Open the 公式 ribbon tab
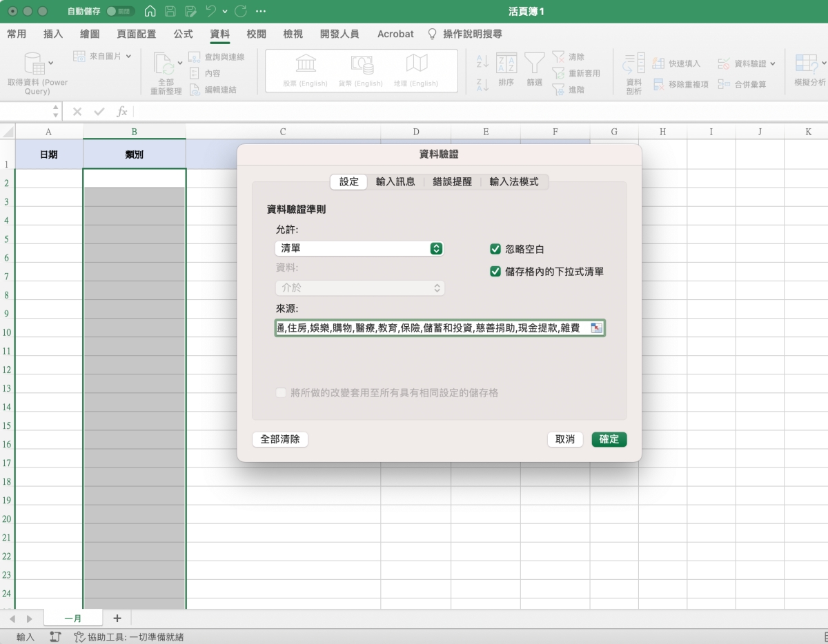Screen dimensions: 828x644 [x=183, y=34]
